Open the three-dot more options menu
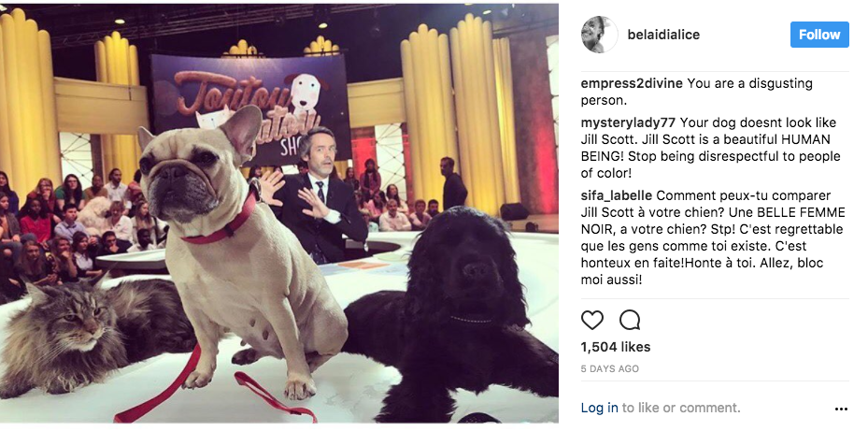The image size is (868, 431). tap(841, 409)
